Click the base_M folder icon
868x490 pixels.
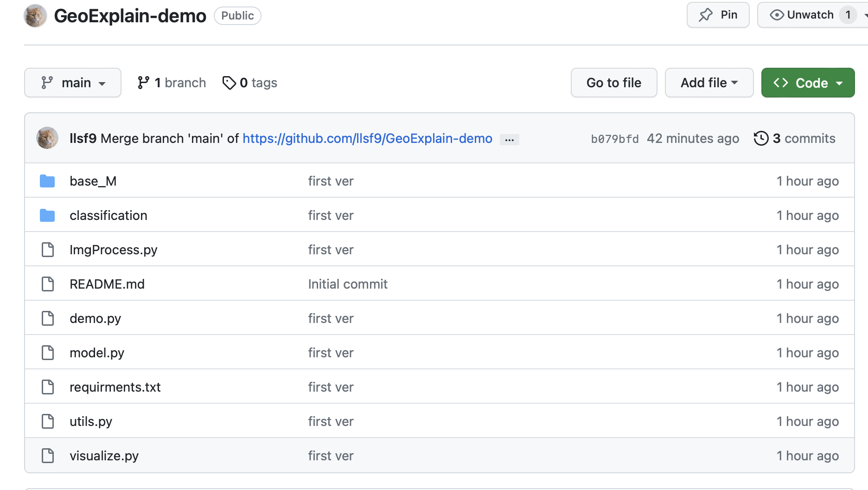(x=47, y=181)
